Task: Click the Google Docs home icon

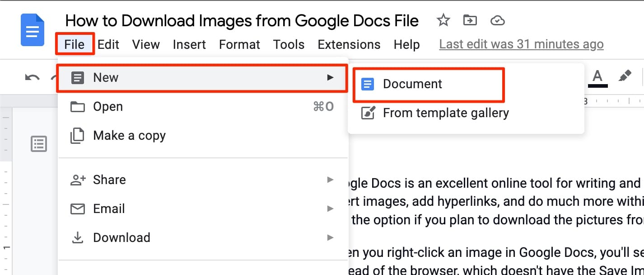Action: tap(32, 30)
